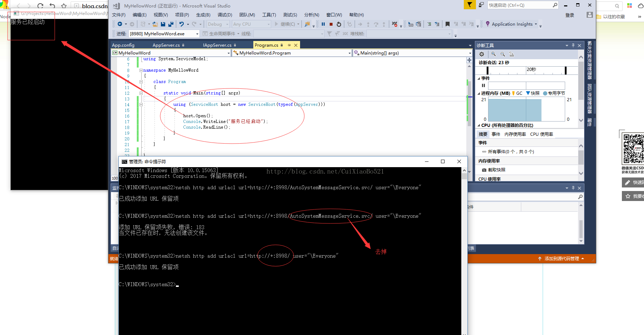Open the yellow notifications flag icon

[470, 5]
